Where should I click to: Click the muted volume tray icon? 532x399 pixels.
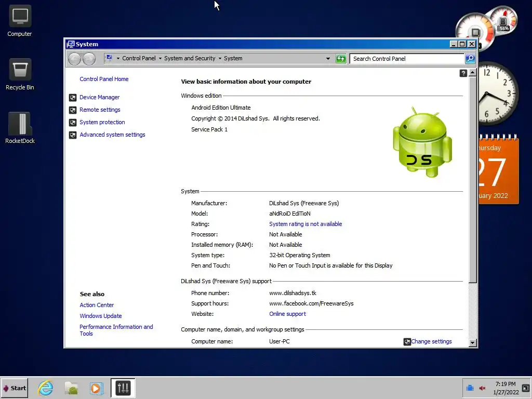(x=482, y=388)
